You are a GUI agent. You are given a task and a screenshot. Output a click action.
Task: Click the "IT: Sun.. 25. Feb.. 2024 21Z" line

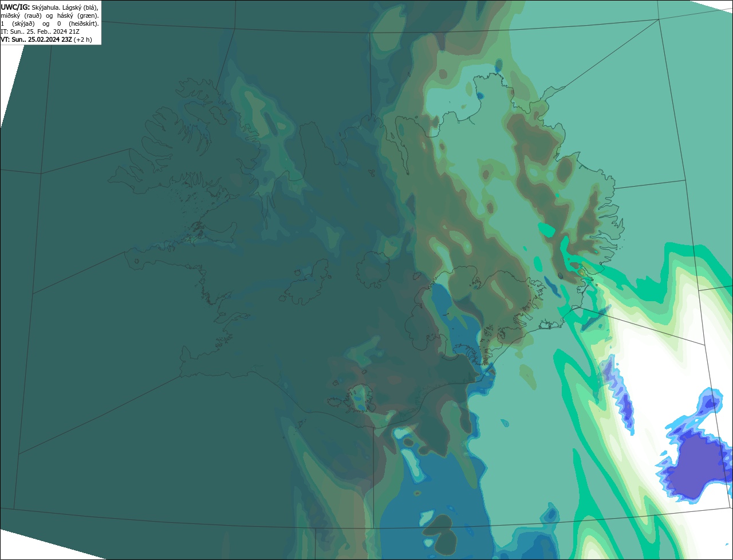(40, 31)
